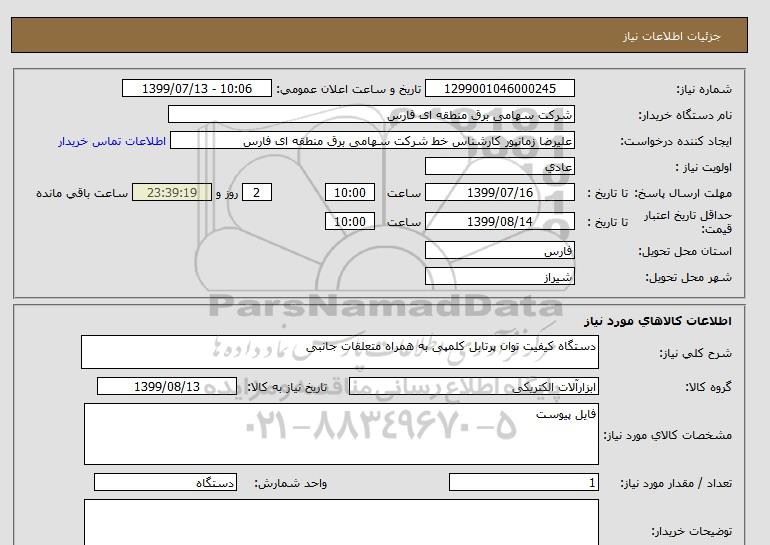Click the label مشخصات کالای مورد نیاز

click(667, 435)
